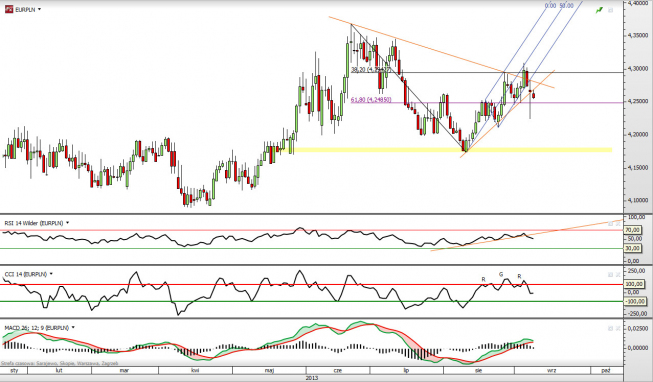Click the time zone note 'Strefa czasowa'
The image size is (653, 382).
pos(59,363)
